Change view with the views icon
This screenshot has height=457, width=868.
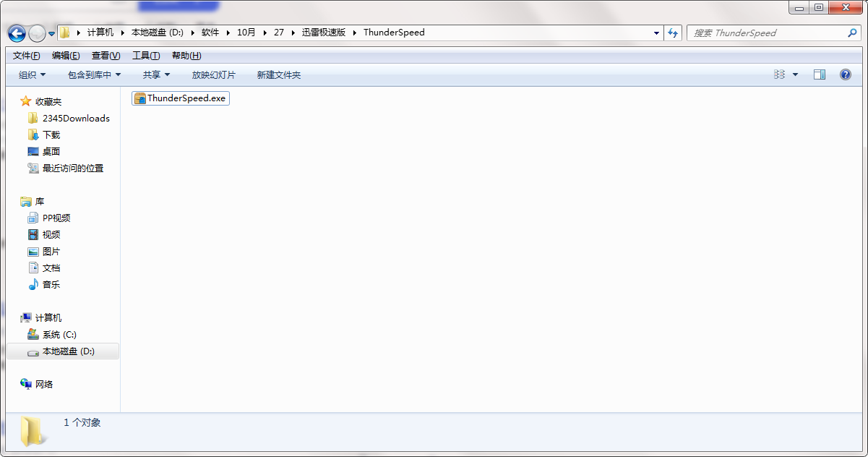pyautogui.click(x=779, y=74)
